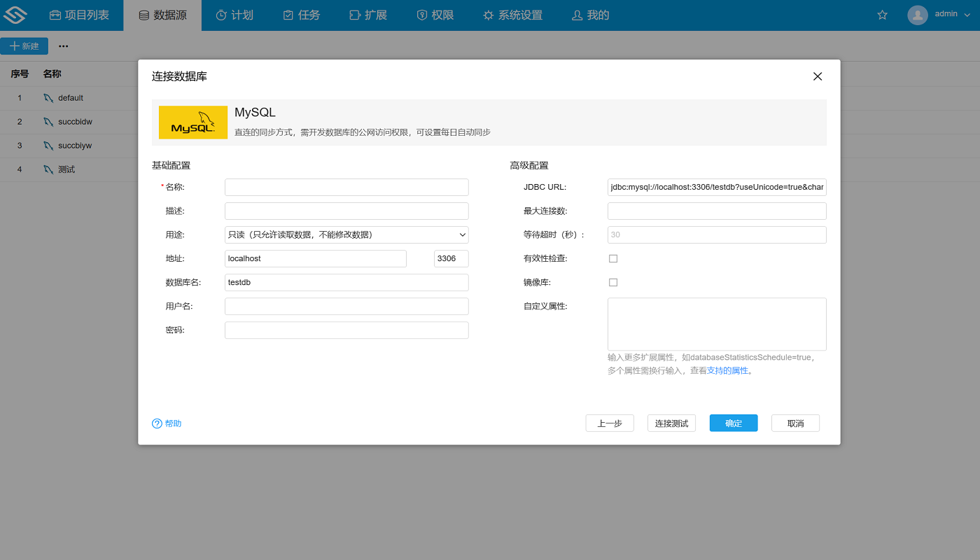Click the favorites star icon in header
This screenshot has width=980, height=560.
[882, 15]
